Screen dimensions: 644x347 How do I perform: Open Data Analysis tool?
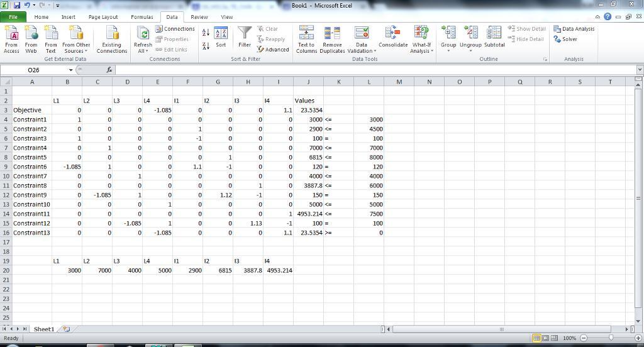point(574,29)
